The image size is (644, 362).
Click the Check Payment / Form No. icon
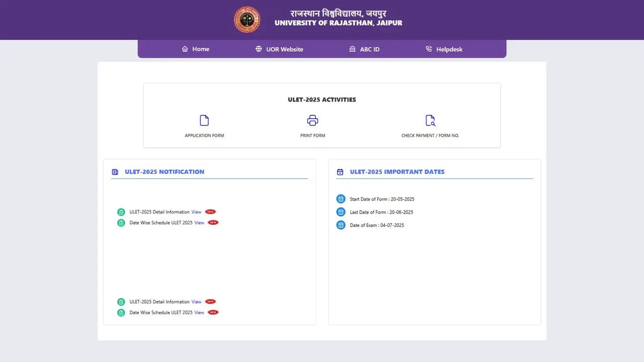[430, 121]
